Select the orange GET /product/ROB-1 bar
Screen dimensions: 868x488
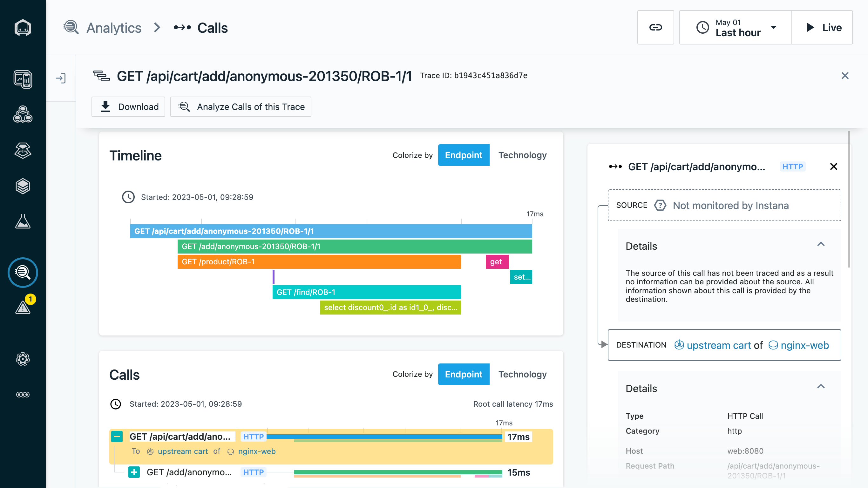(x=319, y=261)
